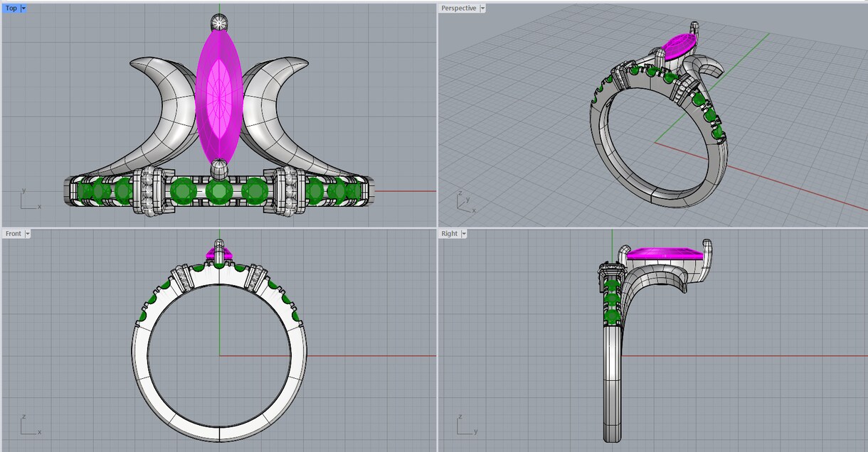Activate the Front viewport title label
Screen dimensions: 868x452
click(x=14, y=234)
